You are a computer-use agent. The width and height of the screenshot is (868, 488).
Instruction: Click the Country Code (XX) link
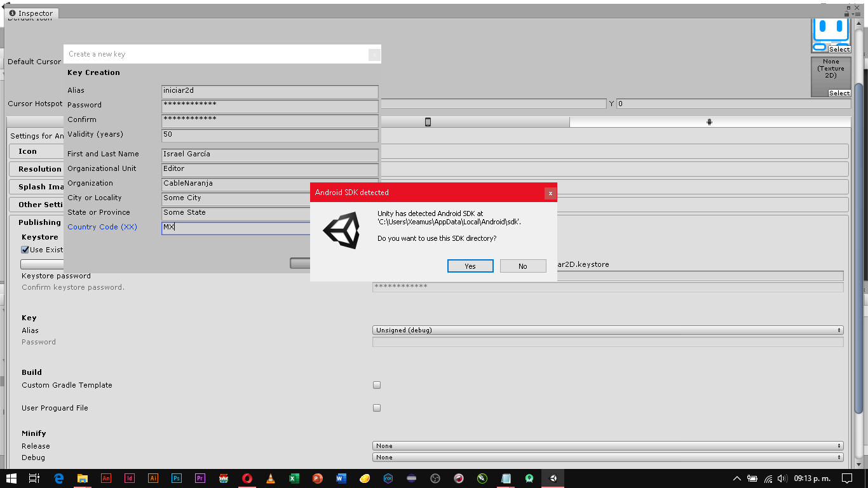[102, 227]
